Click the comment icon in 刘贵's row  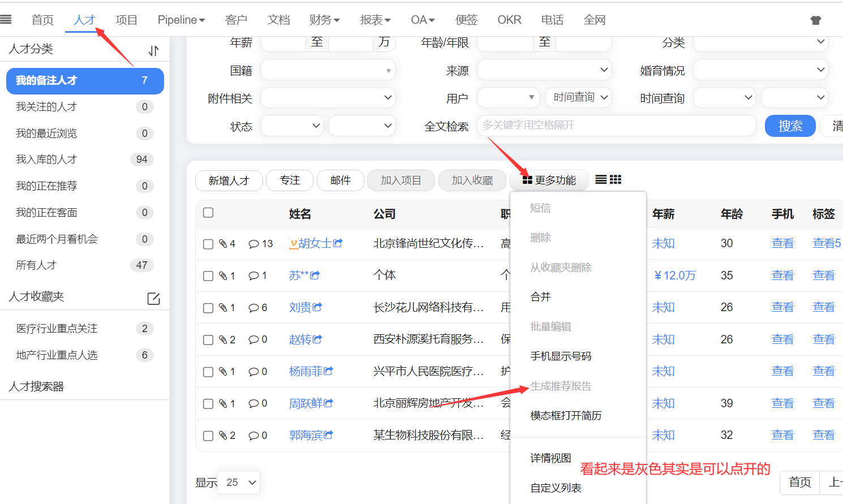pyautogui.click(x=253, y=308)
